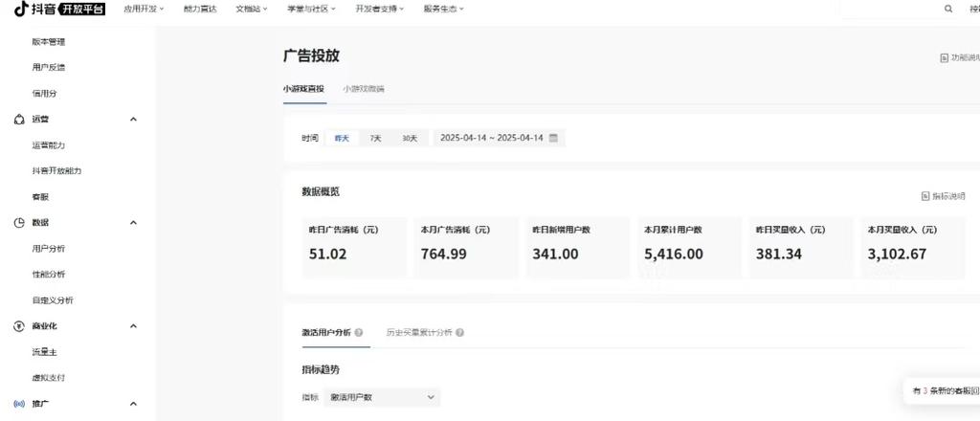Select the 7天 time range option
Screen dimensions: 980x421
375,139
